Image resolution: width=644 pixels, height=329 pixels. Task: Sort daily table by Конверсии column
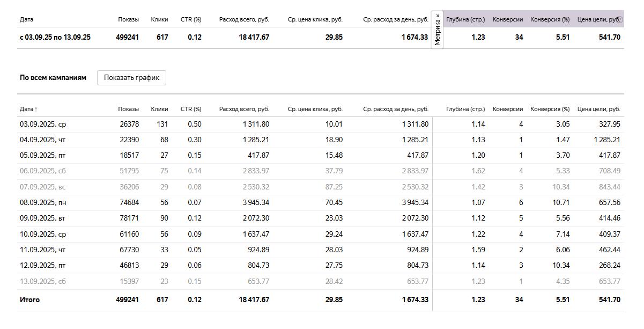507,109
